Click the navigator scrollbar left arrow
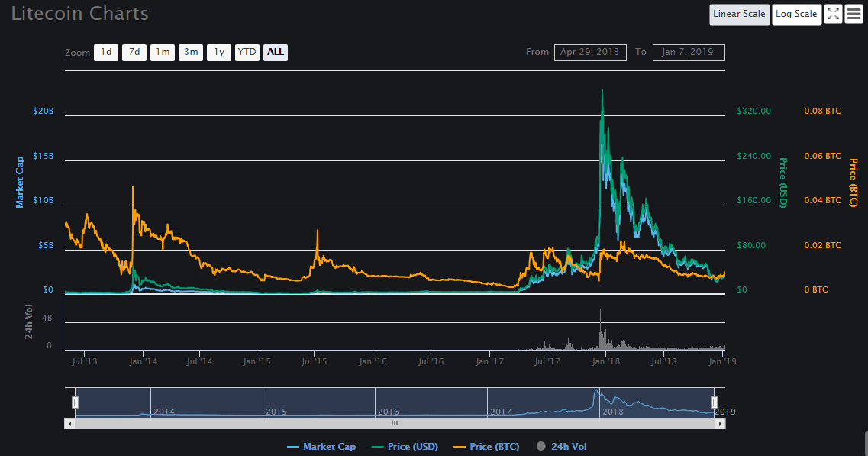The height and width of the screenshot is (456, 868). [69, 423]
